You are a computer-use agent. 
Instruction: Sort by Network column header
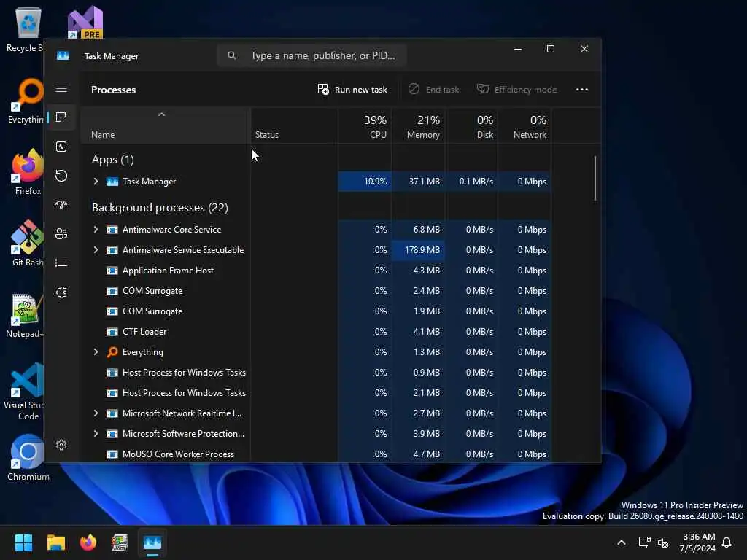point(525,125)
